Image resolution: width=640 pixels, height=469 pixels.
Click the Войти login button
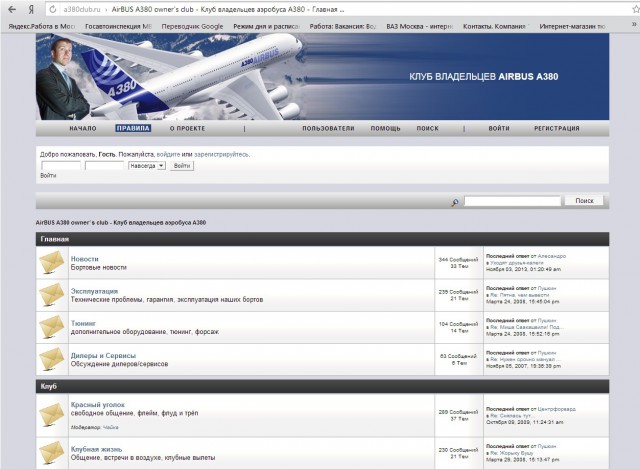[182, 166]
